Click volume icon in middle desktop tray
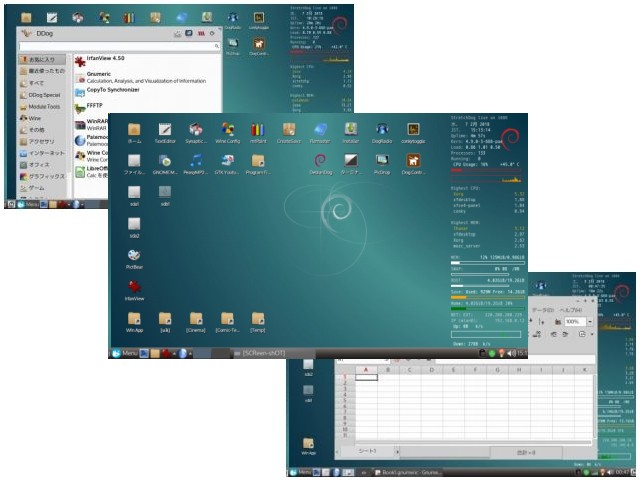640x480 pixels. tap(512, 353)
